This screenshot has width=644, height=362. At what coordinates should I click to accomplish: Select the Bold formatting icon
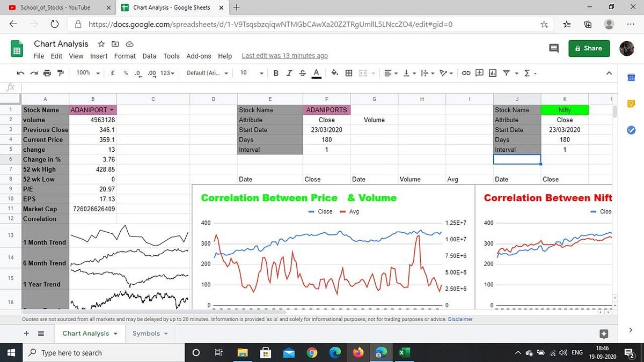276,73
